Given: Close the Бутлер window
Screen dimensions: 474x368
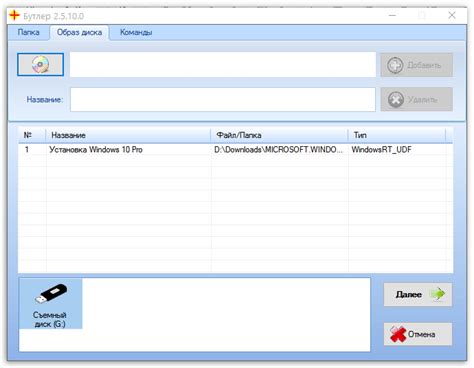Looking at the screenshot, I should (452, 15).
